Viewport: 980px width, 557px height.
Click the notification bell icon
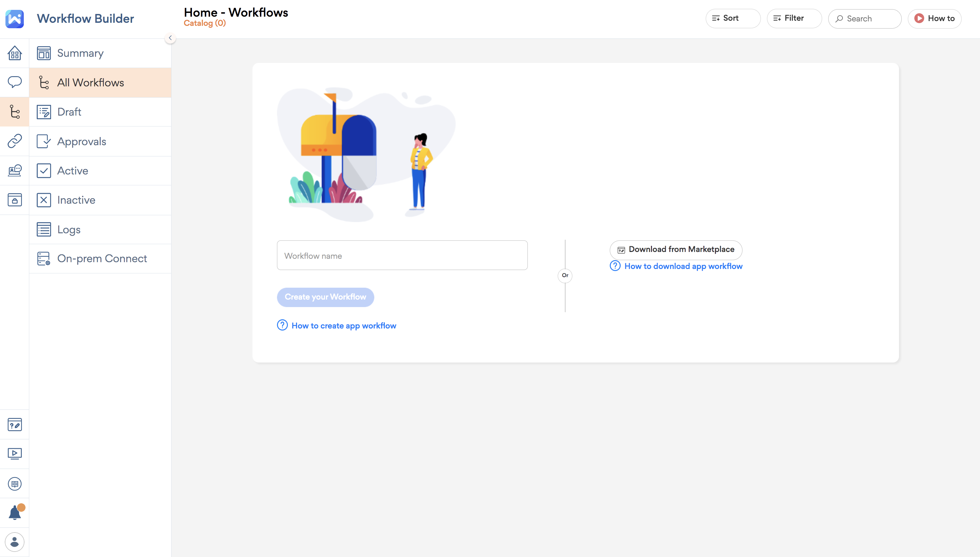point(15,513)
